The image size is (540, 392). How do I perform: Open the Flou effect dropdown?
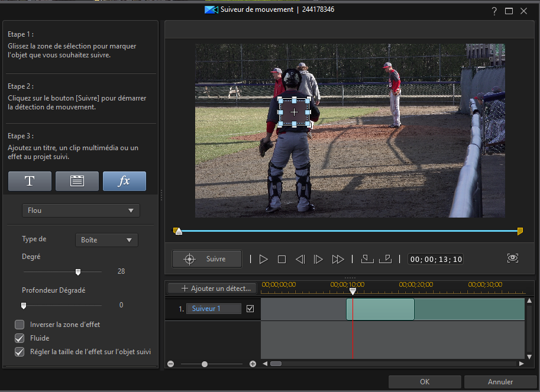click(80, 210)
